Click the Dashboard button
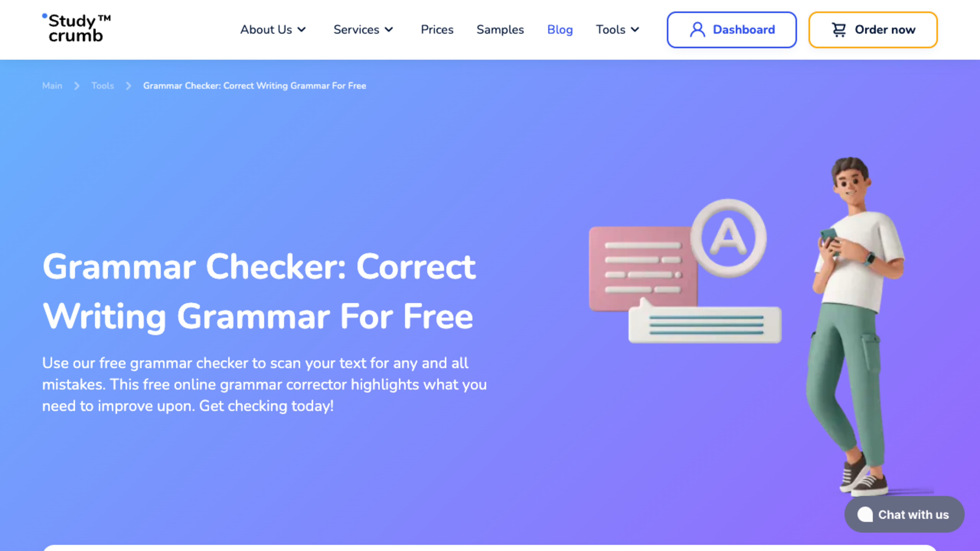Screen dimensions: 980x551 coord(732,30)
